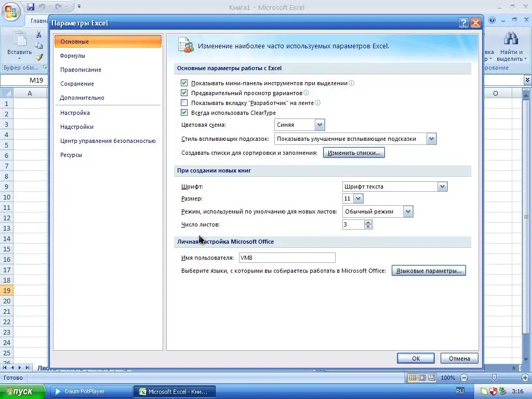This screenshot has width=532, height=399.
Task: Click the Языковые параметры button
Action: (x=429, y=271)
